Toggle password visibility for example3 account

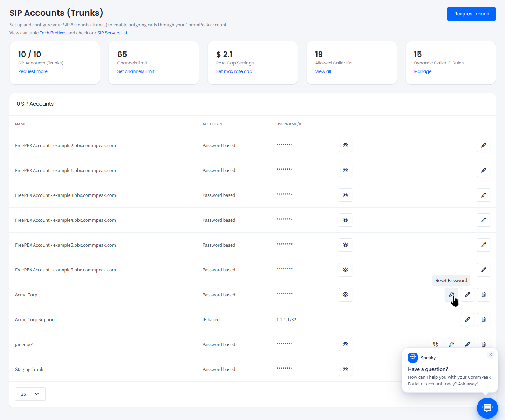(x=345, y=195)
